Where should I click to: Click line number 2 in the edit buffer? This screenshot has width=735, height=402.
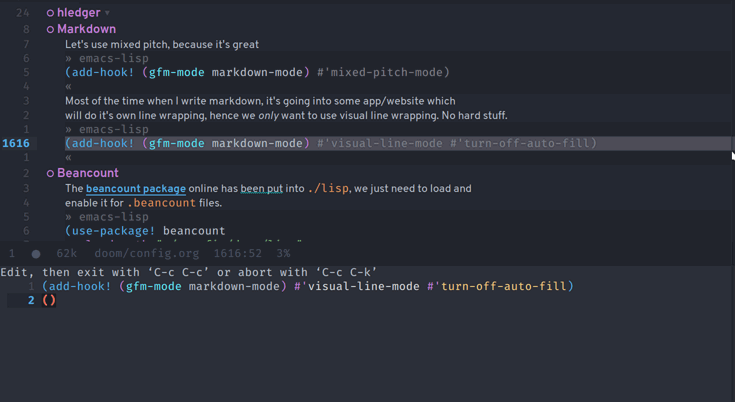pos(31,300)
